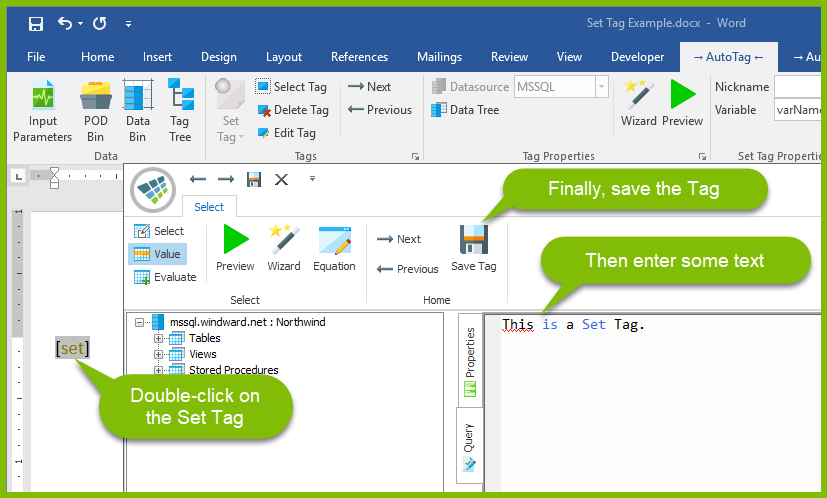827x498 pixels.
Task: Click the Redo icon in Word title bar
Action: click(x=100, y=23)
